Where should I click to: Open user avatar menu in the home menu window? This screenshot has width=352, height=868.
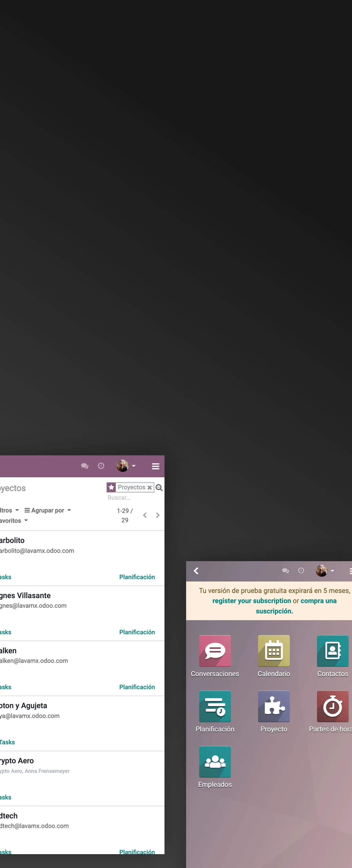(x=325, y=571)
